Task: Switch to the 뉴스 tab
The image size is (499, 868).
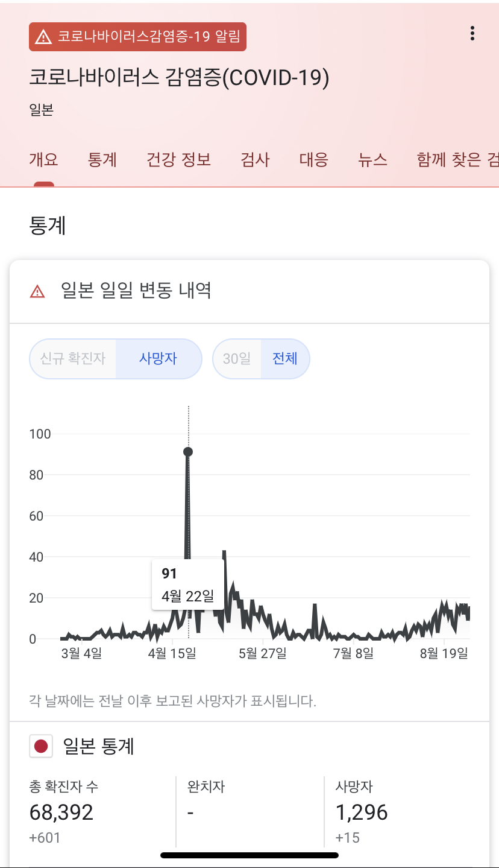Action: (x=372, y=160)
